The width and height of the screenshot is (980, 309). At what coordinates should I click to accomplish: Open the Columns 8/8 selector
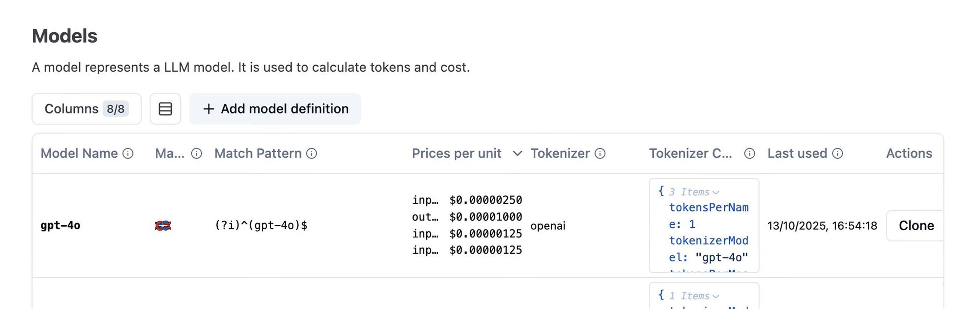click(86, 109)
